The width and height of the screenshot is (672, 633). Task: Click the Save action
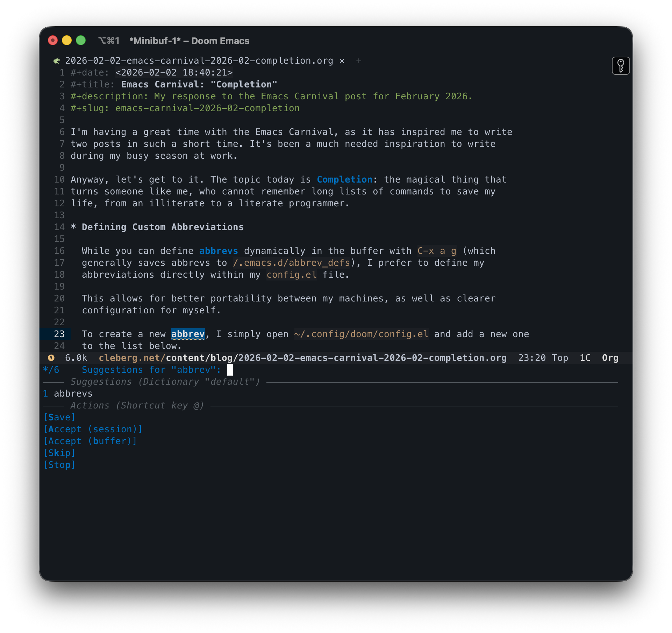[x=59, y=418]
